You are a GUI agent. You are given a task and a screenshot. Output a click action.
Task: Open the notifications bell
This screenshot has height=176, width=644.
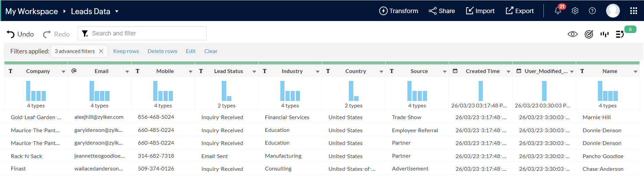tap(558, 11)
